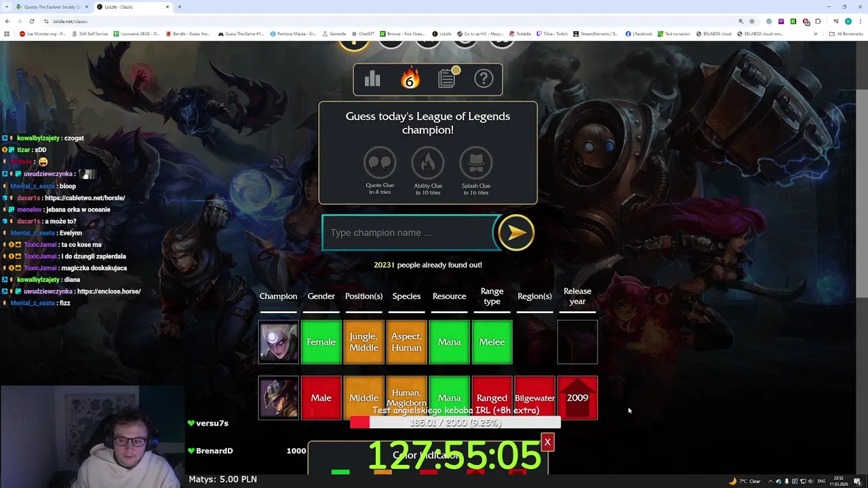This screenshot has height=488, width=868.
Task: Open the Guess The Game bookmark
Action: click(241, 34)
